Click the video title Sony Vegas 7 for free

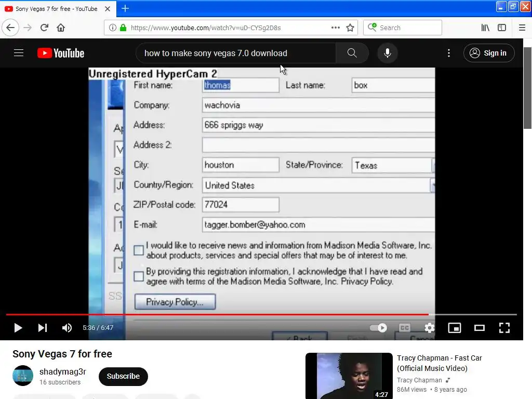click(62, 354)
